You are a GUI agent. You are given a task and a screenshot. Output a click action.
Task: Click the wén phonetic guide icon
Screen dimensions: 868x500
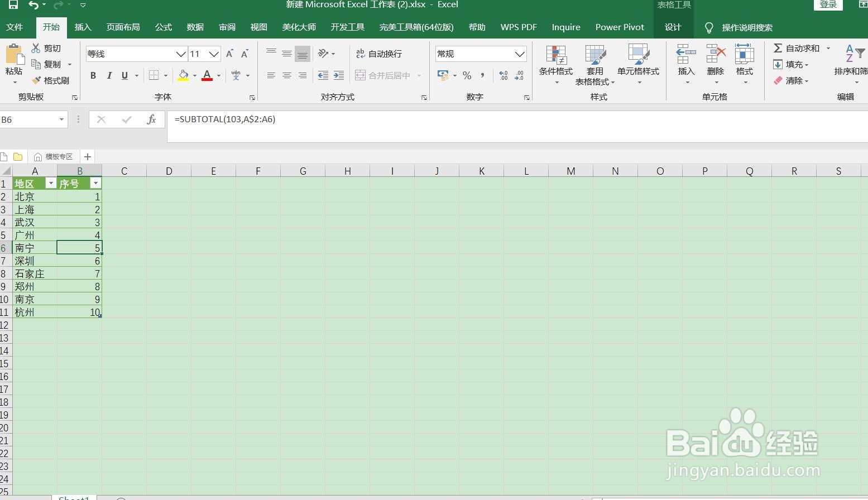(x=236, y=75)
